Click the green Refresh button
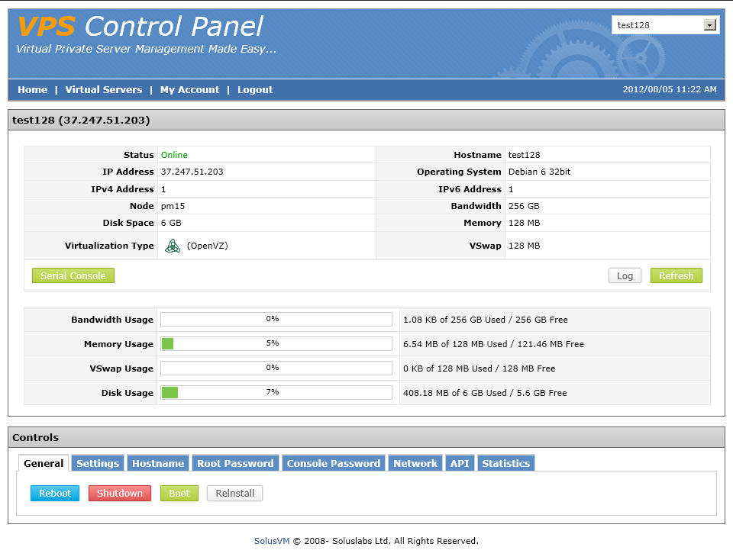 [x=676, y=275]
